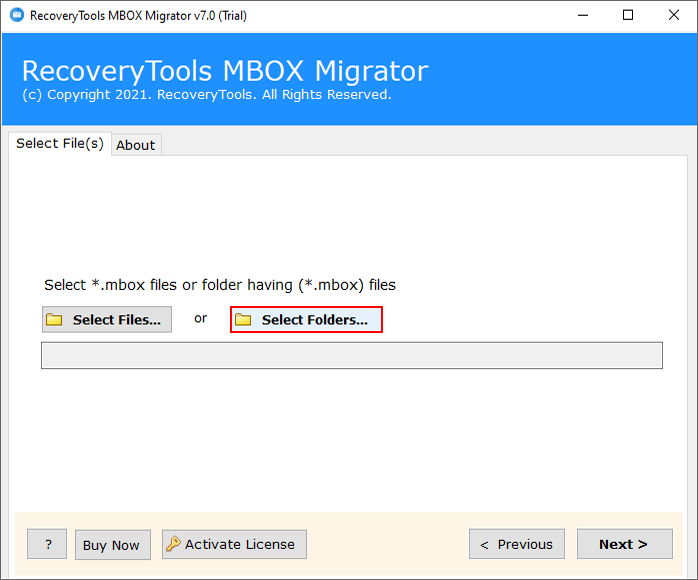This screenshot has height=580, width=698.
Task: Click the copyright 2021 RecoveryTools text
Action: click(207, 95)
